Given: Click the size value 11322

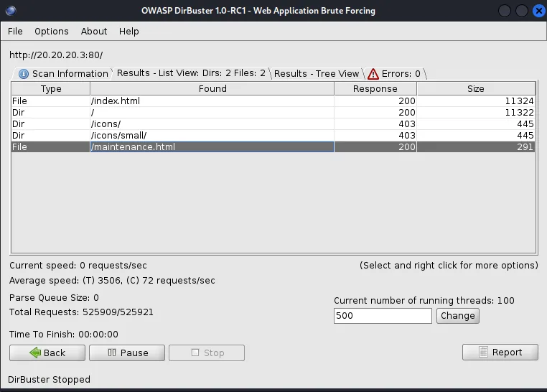Looking at the screenshot, I should [519, 112].
